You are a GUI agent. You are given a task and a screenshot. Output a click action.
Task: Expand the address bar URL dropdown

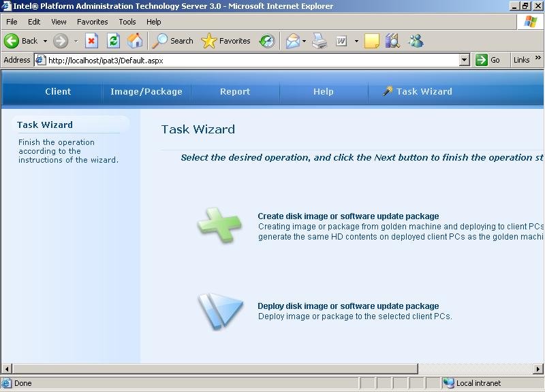point(465,60)
